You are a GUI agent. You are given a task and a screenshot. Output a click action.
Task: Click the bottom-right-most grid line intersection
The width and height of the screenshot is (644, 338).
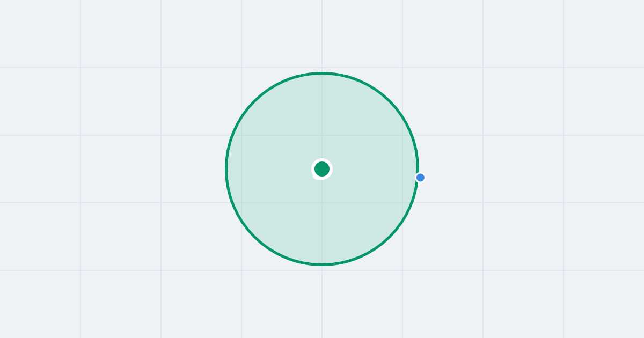click(x=563, y=270)
